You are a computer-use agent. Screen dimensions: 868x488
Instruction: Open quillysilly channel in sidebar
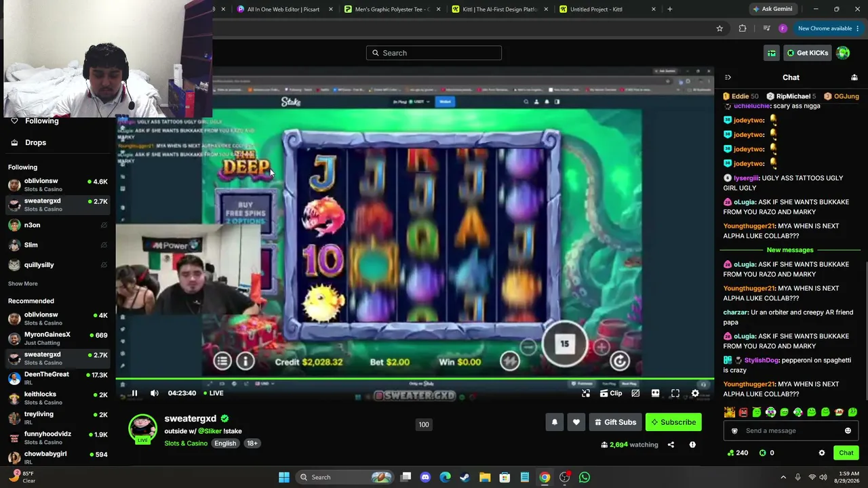click(x=58, y=264)
